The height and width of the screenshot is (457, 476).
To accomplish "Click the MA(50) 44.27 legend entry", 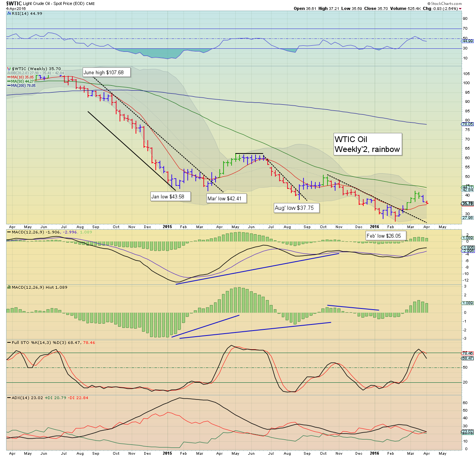I will point(20,81).
